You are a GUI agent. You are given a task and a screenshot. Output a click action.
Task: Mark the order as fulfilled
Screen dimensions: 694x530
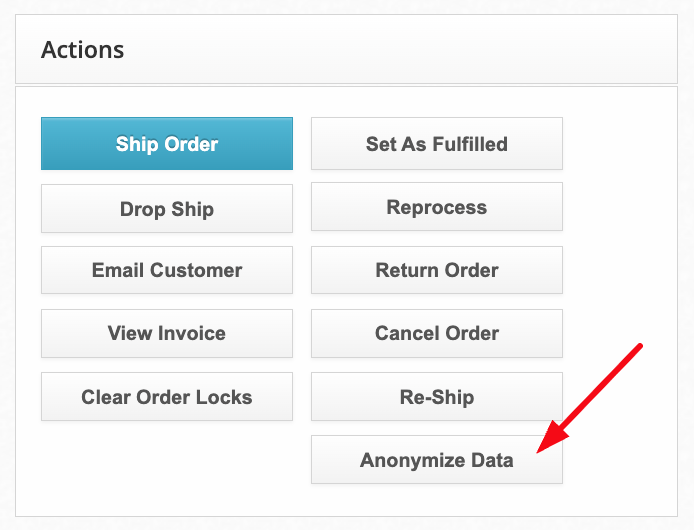click(437, 143)
